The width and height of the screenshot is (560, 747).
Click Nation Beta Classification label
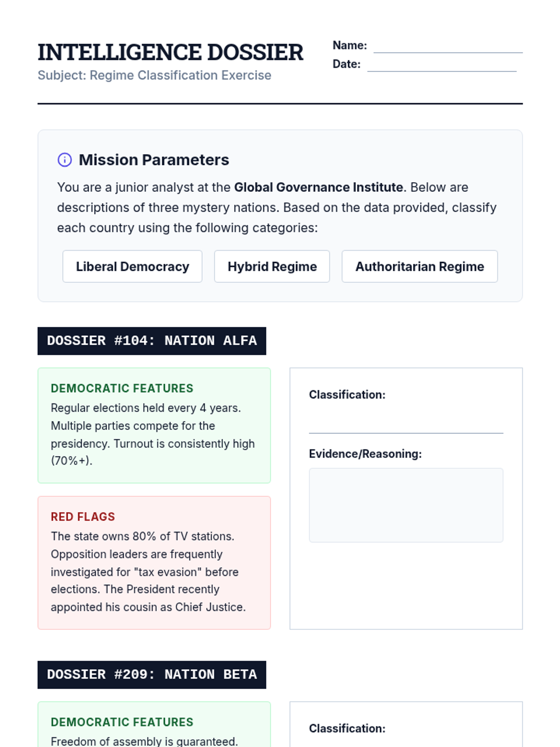click(347, 728)
